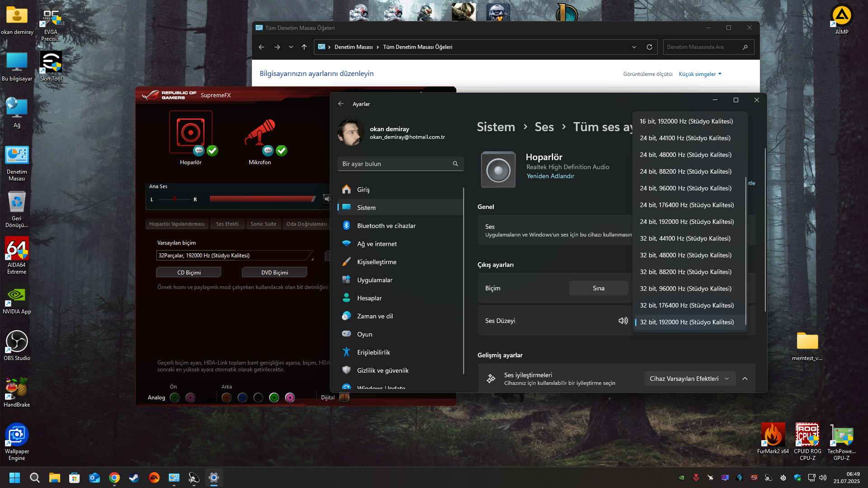Viewport: 868px width, 488px height.
Task: Open the Cihaz Varsayılan Efektleri dropdown
Action: pos(690,379)
